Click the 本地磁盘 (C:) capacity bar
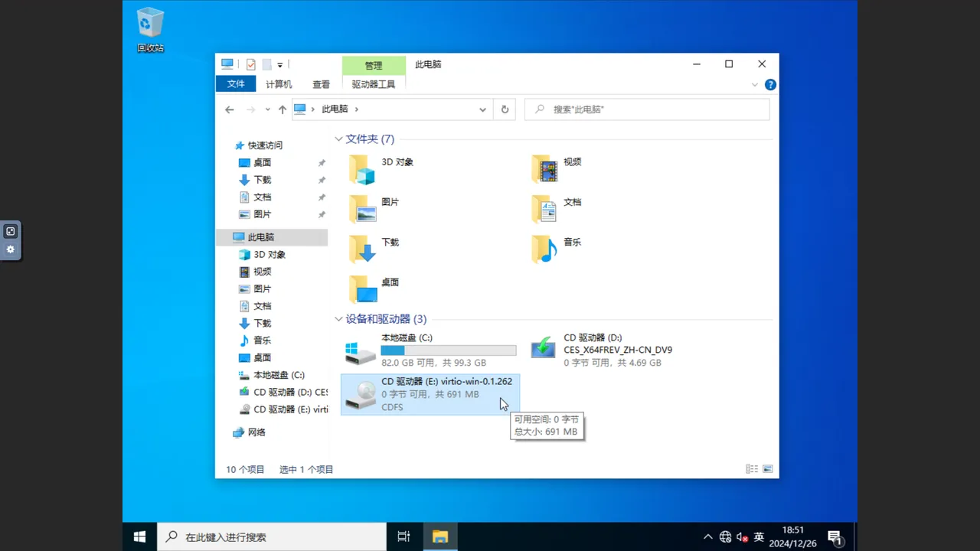The image size is (980, 551). coord(449,350)
